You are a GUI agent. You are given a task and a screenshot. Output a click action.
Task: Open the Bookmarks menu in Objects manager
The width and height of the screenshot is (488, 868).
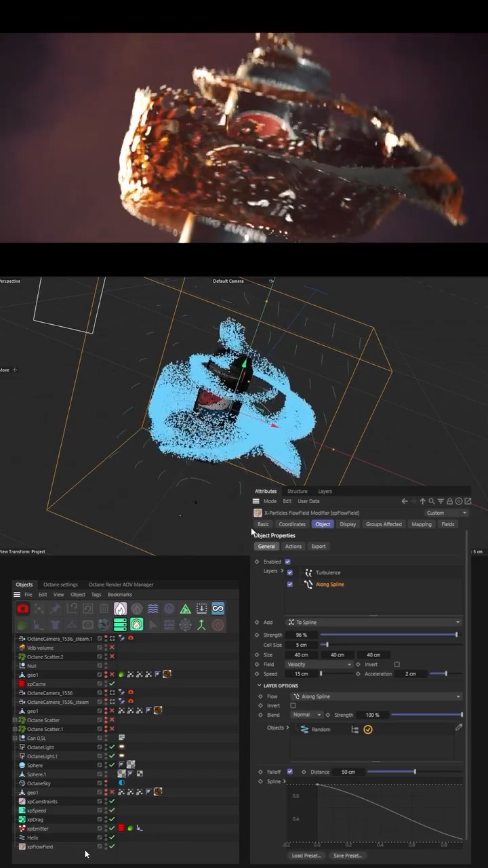coord(120,595)
